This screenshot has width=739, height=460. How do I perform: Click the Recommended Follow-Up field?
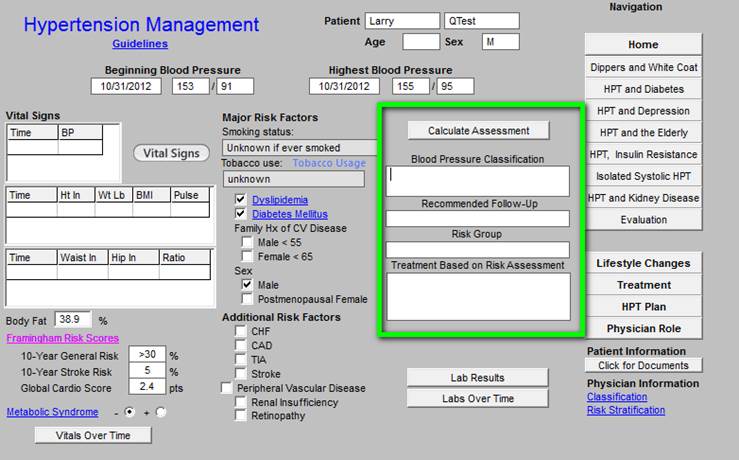pyautogui.click(x=477, y=218)
